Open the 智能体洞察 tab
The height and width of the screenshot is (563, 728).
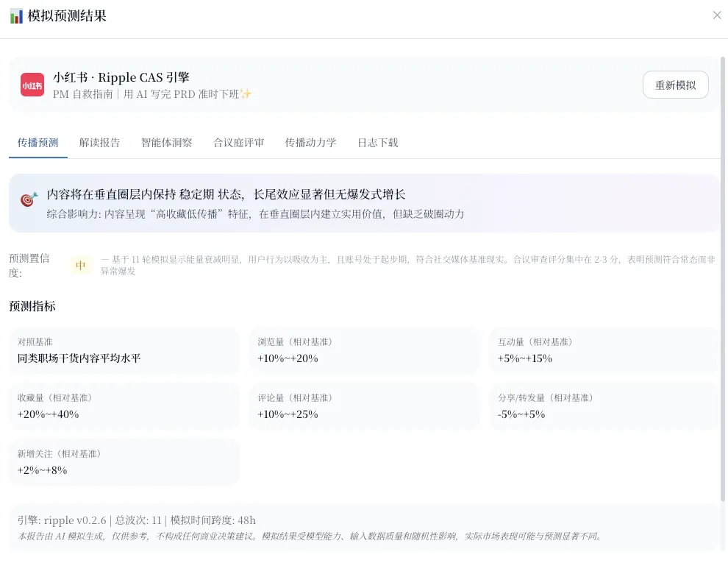click(167, 143)
